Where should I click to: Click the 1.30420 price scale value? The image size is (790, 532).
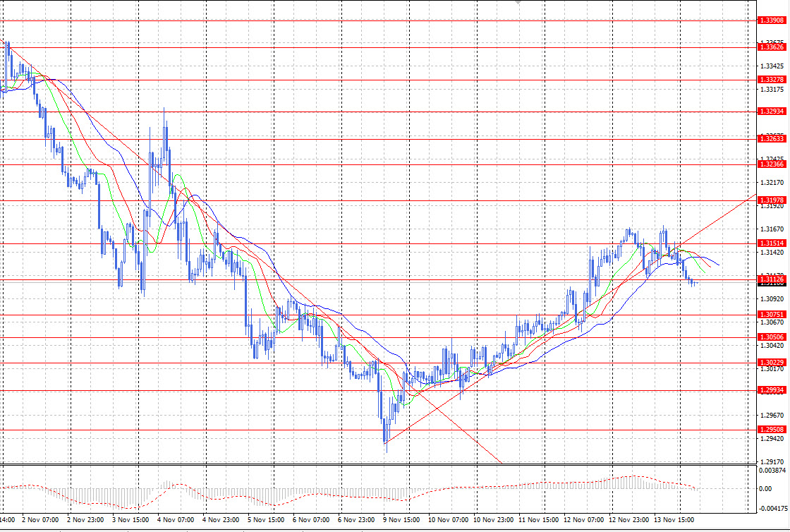772,346
